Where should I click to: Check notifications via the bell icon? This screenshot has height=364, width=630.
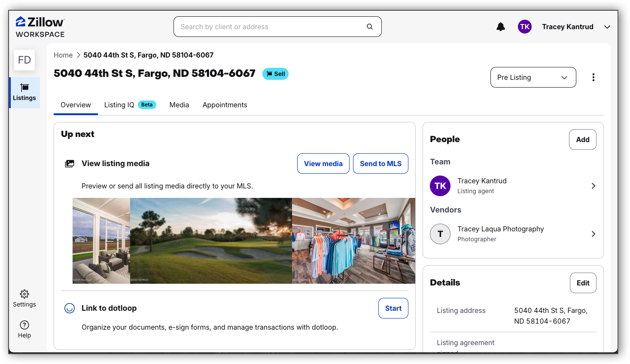(500, 26)
